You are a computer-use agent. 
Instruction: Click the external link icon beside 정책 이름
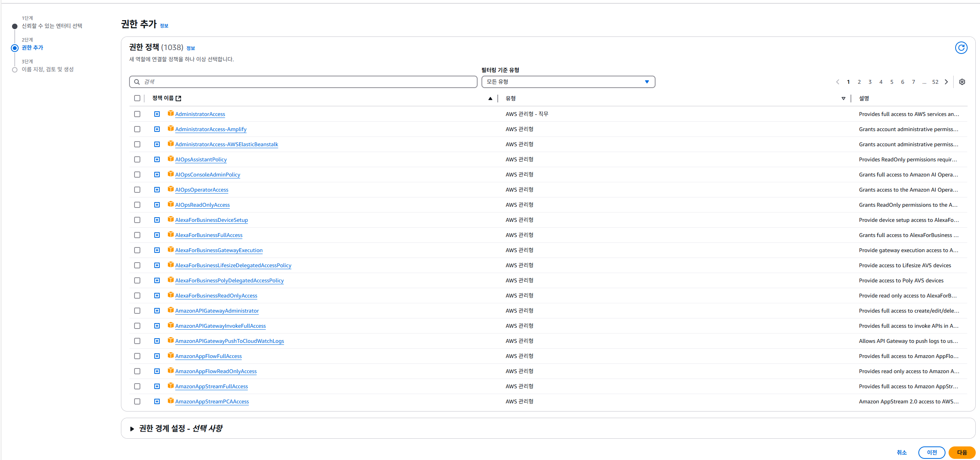pyautogui.click(x=178, y=99)
